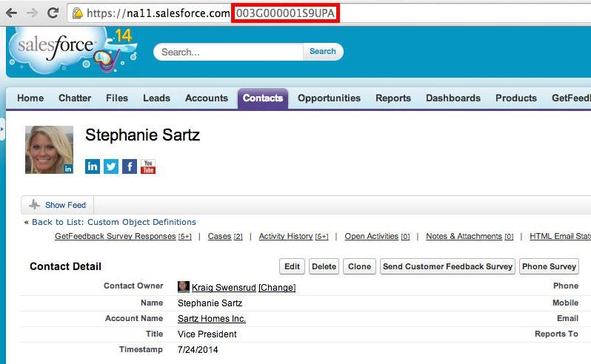Open the Facebook icon under contact name
The width and height of the screenshot is (591, 364).
click(x=130, y=166)
